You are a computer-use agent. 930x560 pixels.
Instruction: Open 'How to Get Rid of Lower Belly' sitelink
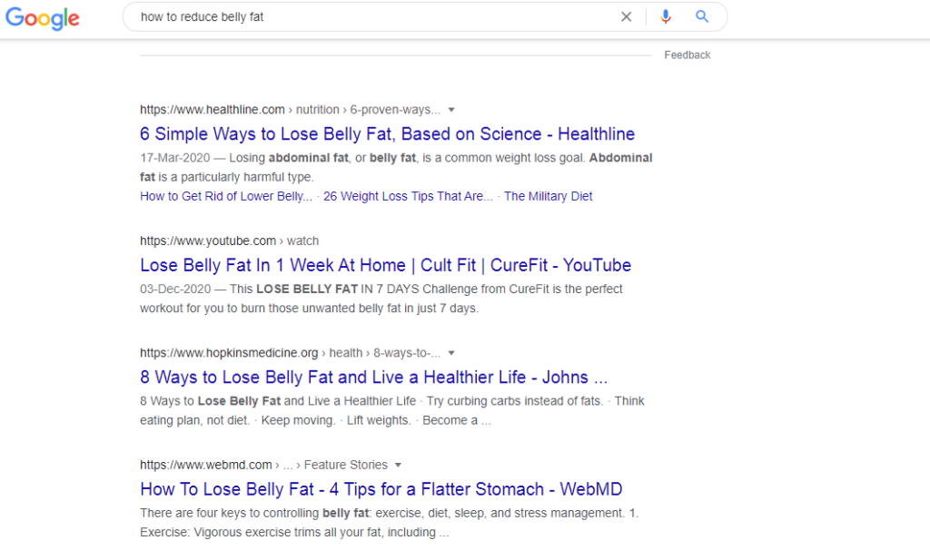point(225,196)
